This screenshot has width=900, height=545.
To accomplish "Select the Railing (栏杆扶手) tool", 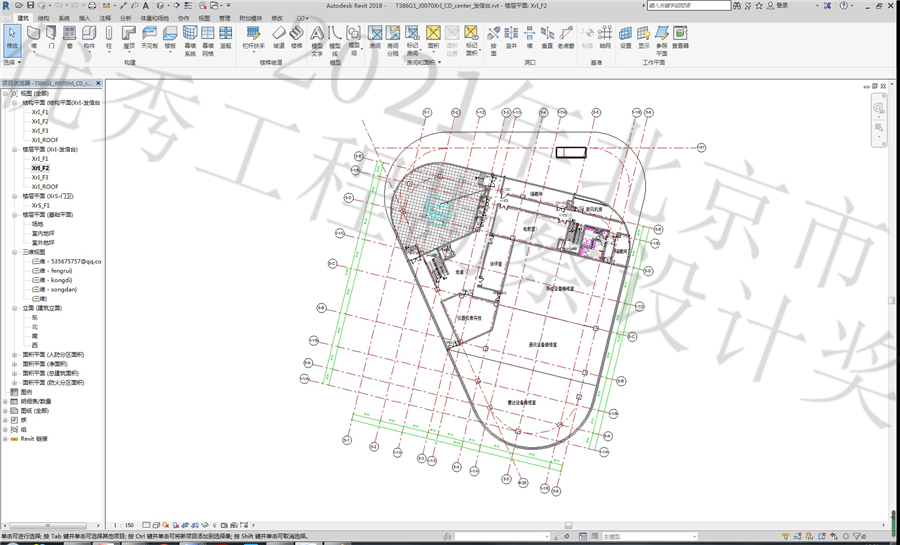I will pos(253,37).
